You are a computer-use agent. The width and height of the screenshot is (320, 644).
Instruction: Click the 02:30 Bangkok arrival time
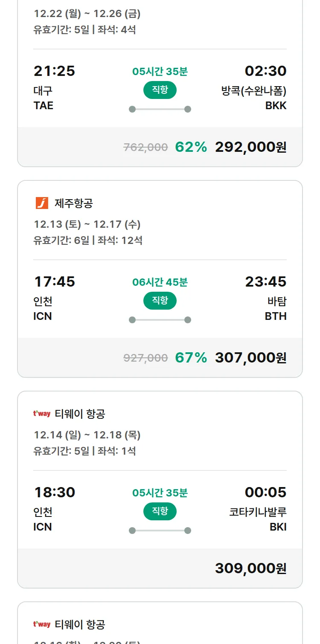point(265,71)
